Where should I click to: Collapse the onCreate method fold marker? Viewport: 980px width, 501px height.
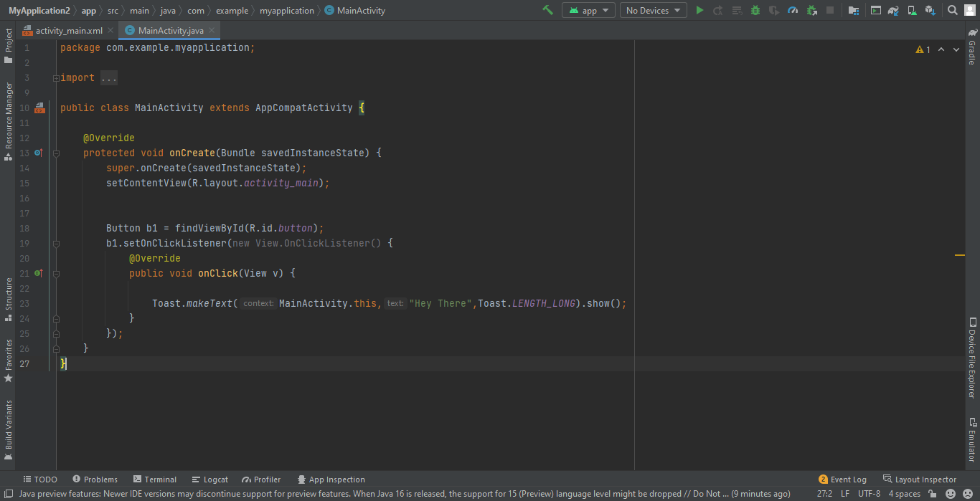pos(56,153)
